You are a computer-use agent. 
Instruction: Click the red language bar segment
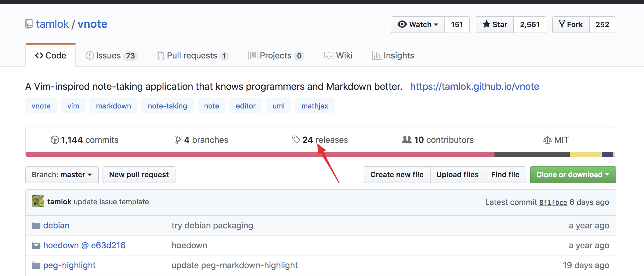(260, 154)
